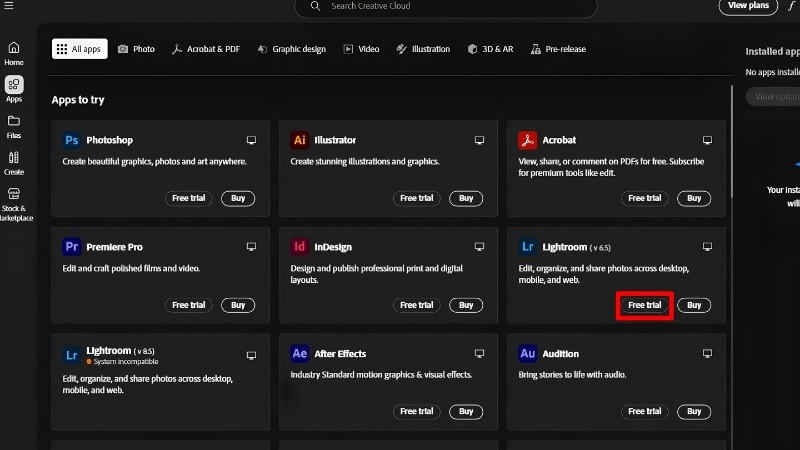This screenshot has height=450, width=800.
Task: Click the Audition Au icon
Action: tap(528, 354)
